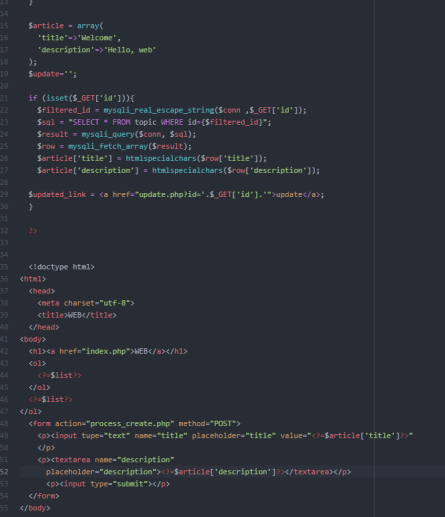Click the closing </body> tag
Image resolution: width=445 pixels, height=517 pixels.
[x=35, y=508]
